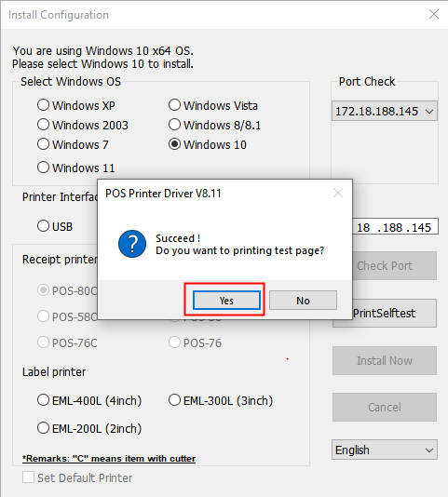
Task: Click Yes to print test page
Action: pos(226,301)
